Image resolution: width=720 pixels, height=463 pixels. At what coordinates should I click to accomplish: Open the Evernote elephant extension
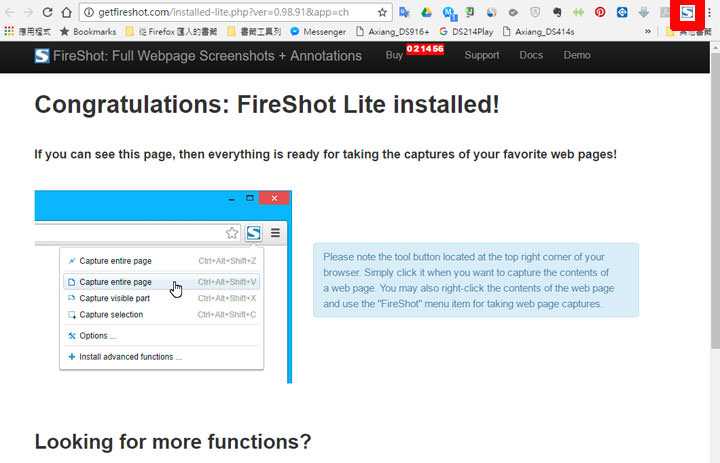pyautogui.click(x=557, y=12)
